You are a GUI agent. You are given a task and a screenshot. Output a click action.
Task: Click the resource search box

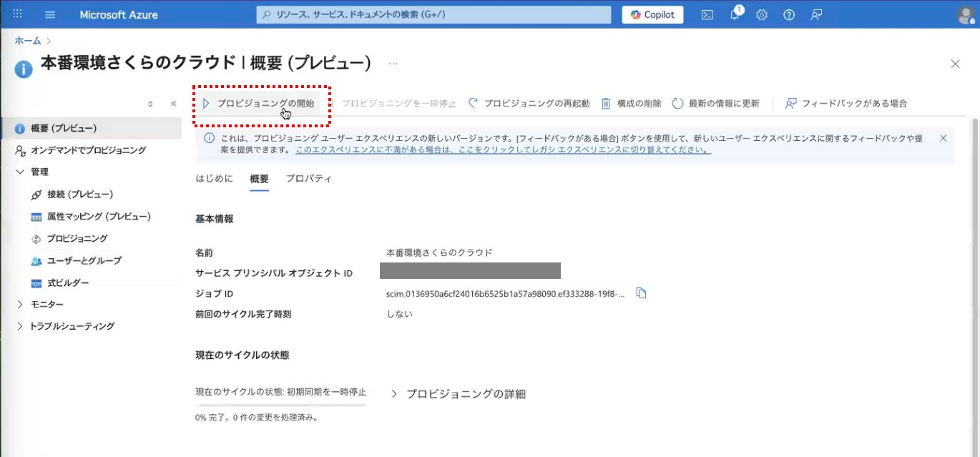point(433,15)
